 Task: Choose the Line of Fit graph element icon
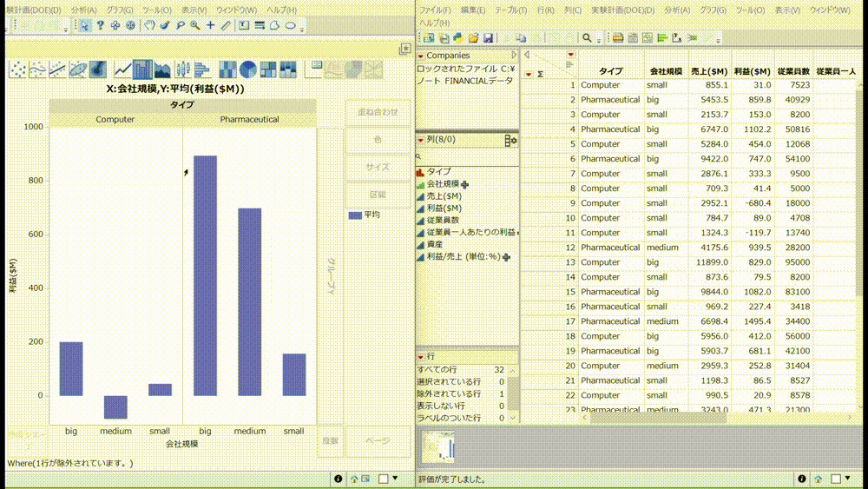pos(57,69)
